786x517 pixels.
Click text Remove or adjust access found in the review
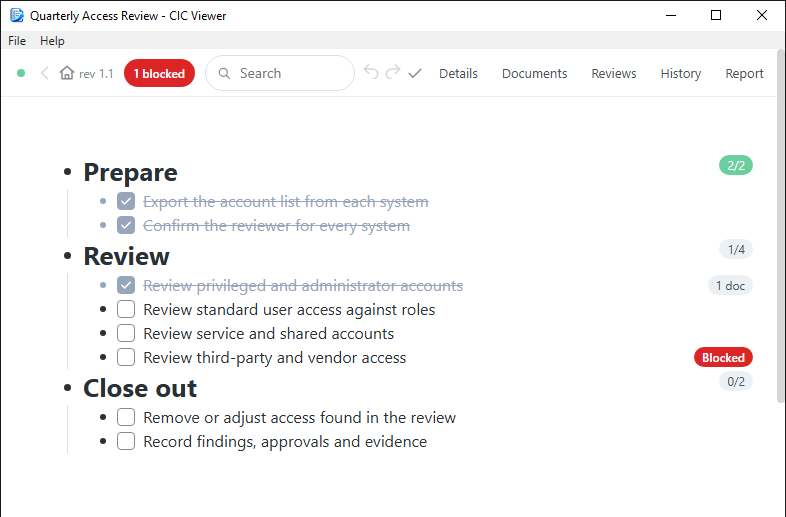pos(300,417)
